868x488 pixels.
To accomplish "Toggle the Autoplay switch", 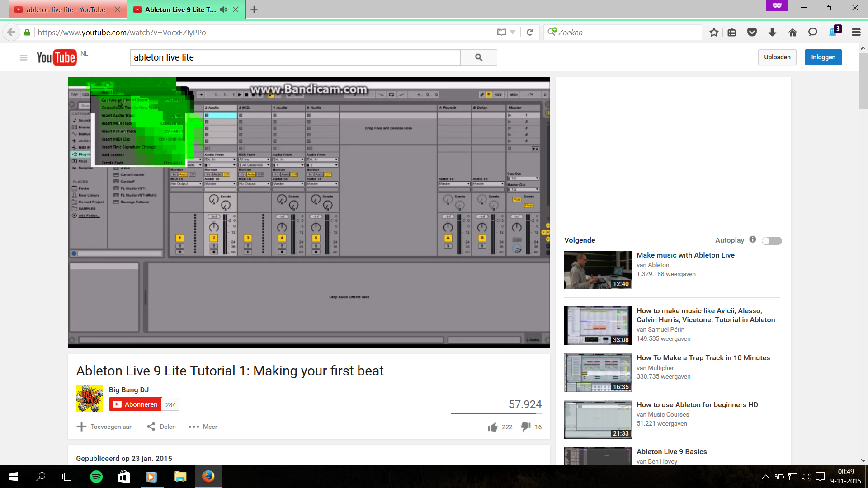I will pos(772,241).
